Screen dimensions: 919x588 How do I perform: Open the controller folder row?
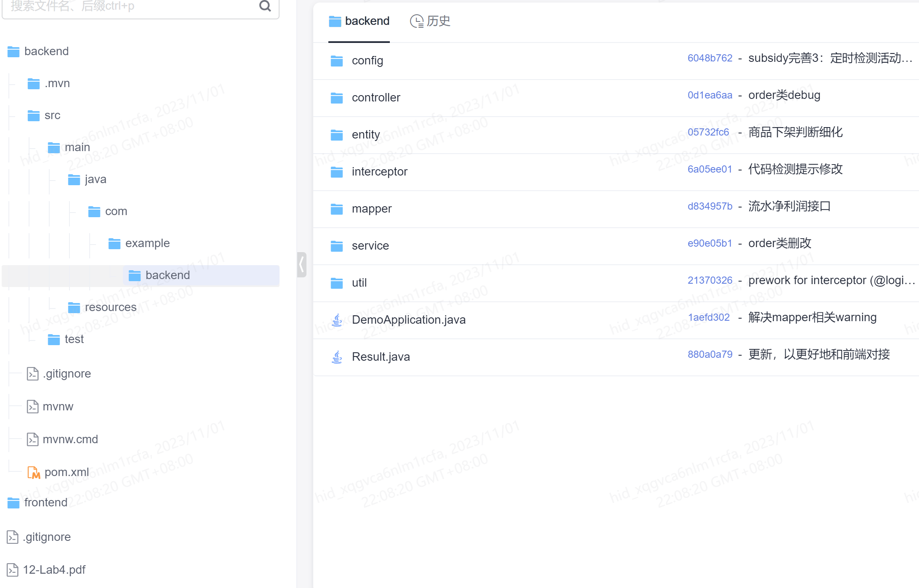pos(376,98)
